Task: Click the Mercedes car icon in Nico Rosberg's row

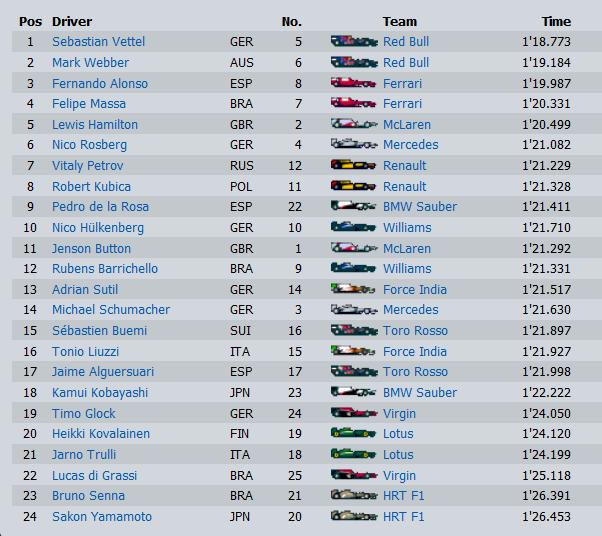Action: 354,145
